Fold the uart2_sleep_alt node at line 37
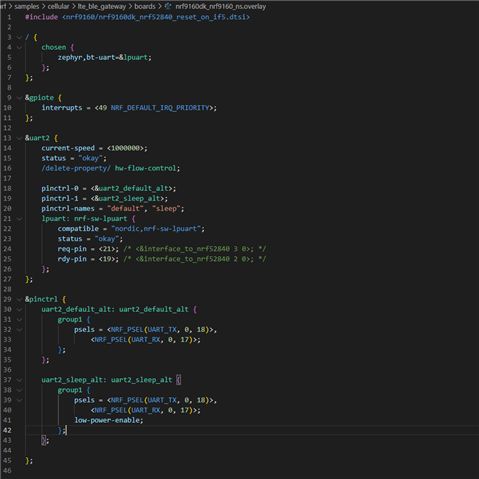Image resolution: width=479 pixels, height=479 pixels. (x=19, y=380)
